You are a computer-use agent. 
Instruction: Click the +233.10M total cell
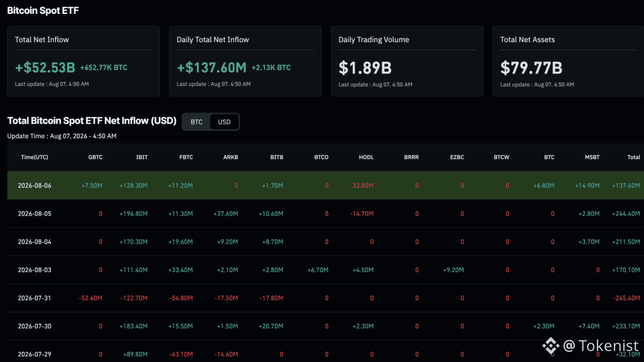626,326
